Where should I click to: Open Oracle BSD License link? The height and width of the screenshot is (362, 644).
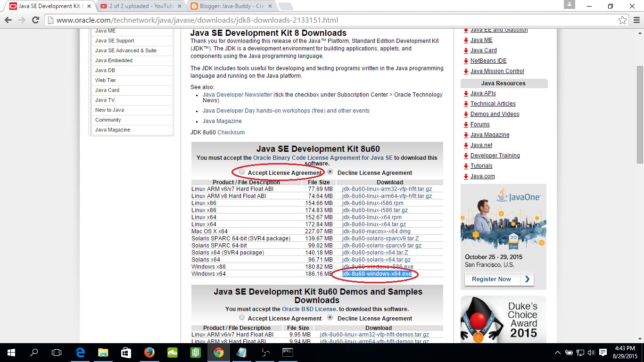(309, 309)
